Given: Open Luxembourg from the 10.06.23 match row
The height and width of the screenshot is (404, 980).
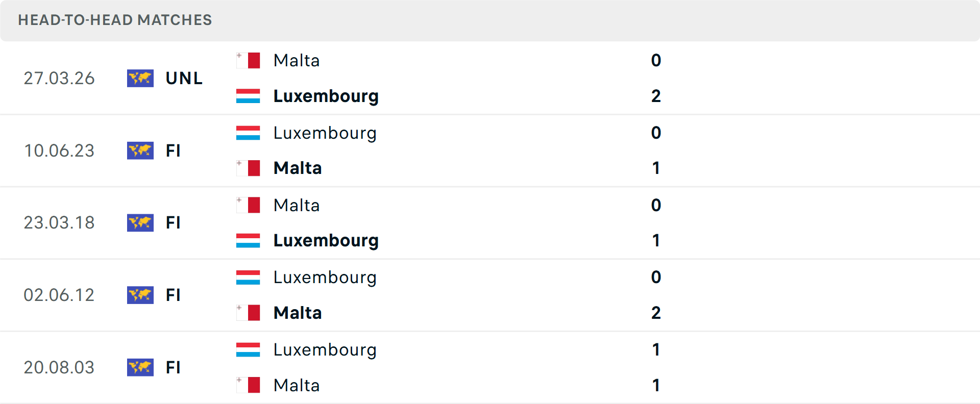Looking at the screenshot, I should pos(325,133).
